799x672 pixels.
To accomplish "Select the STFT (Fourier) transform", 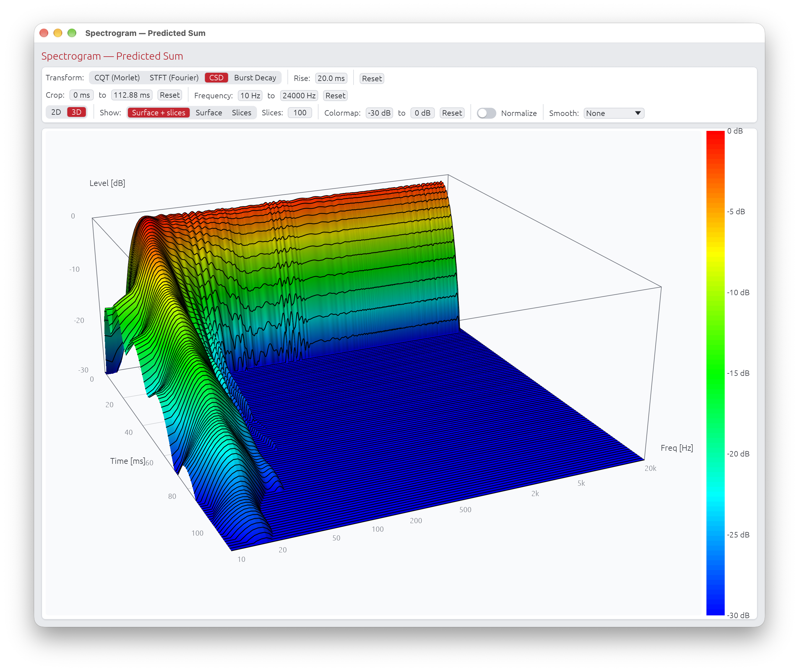I will coord(174,78).
